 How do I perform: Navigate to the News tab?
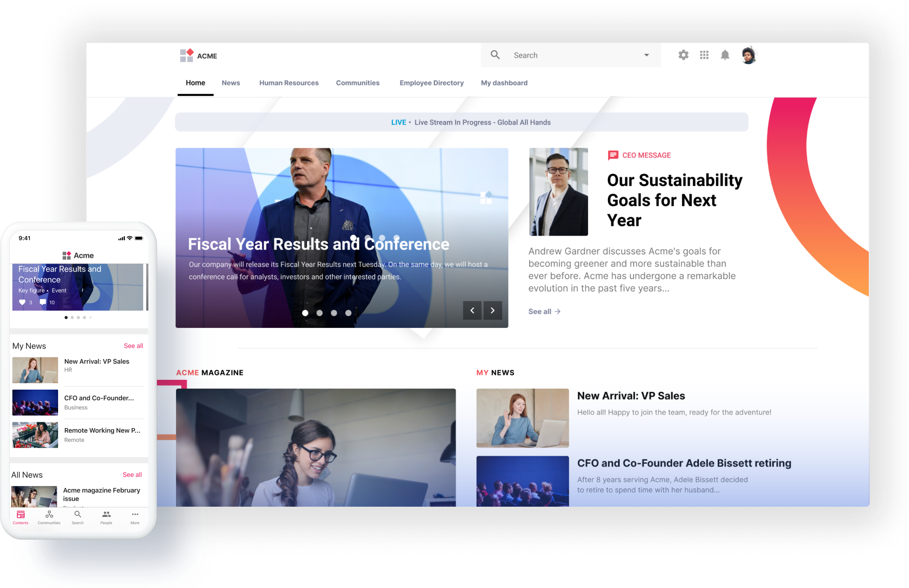pos(231,83)
